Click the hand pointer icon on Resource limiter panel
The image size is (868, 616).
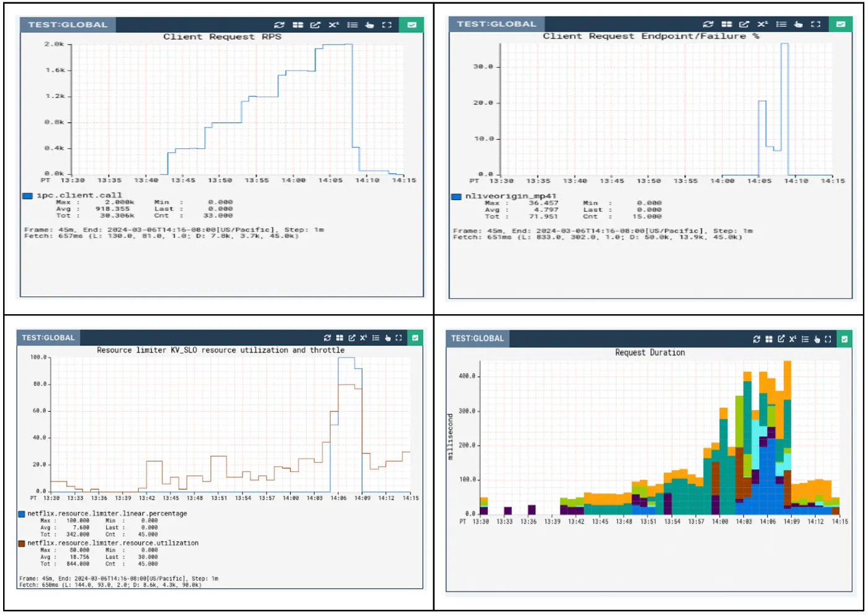(387, 338)
